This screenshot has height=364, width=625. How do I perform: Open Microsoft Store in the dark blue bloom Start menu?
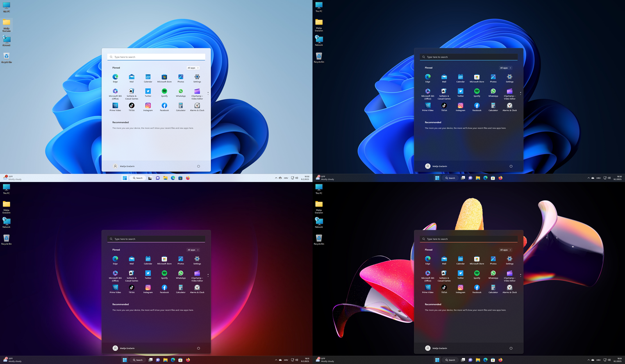pyautogui.click(x=477, y=78)
